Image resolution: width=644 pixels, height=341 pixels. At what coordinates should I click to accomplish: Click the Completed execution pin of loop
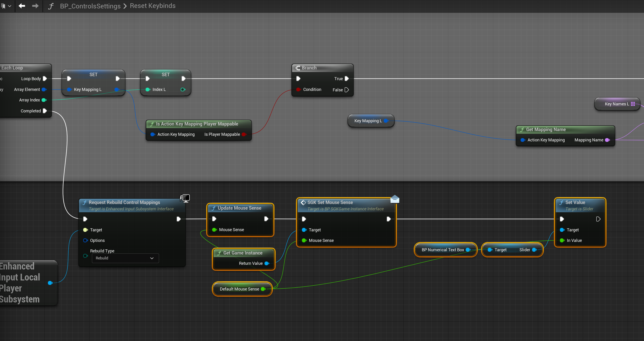(x=45, y=111)
